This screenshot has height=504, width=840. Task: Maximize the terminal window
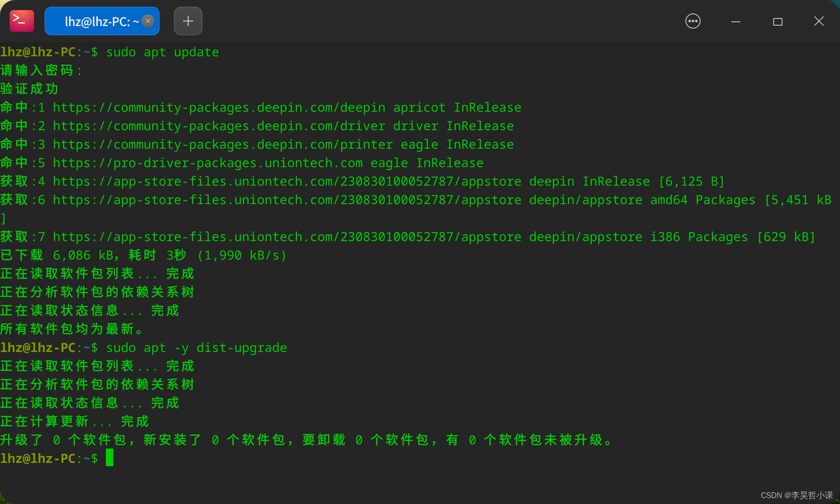[x=778, y=21]
